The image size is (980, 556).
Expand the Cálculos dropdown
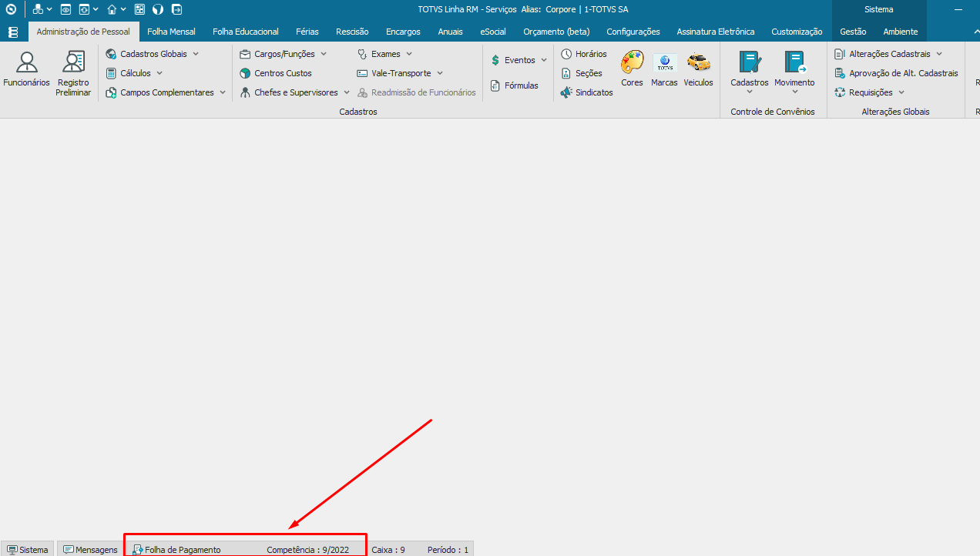(x=159, y=73)
